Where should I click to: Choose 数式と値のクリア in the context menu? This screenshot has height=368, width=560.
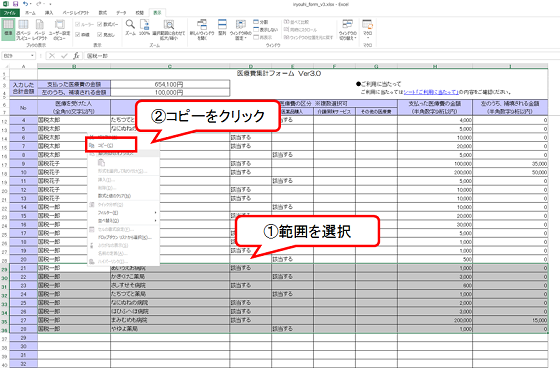[123, 196]
